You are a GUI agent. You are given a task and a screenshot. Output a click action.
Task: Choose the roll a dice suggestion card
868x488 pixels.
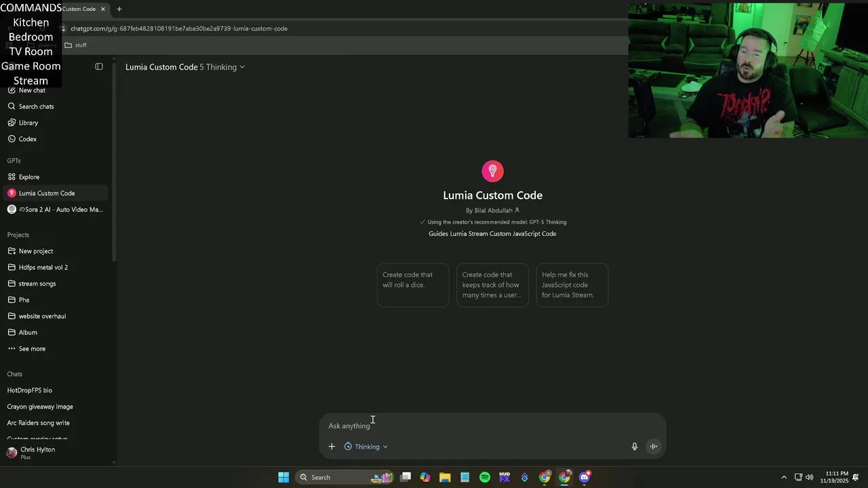click(413, 285)
